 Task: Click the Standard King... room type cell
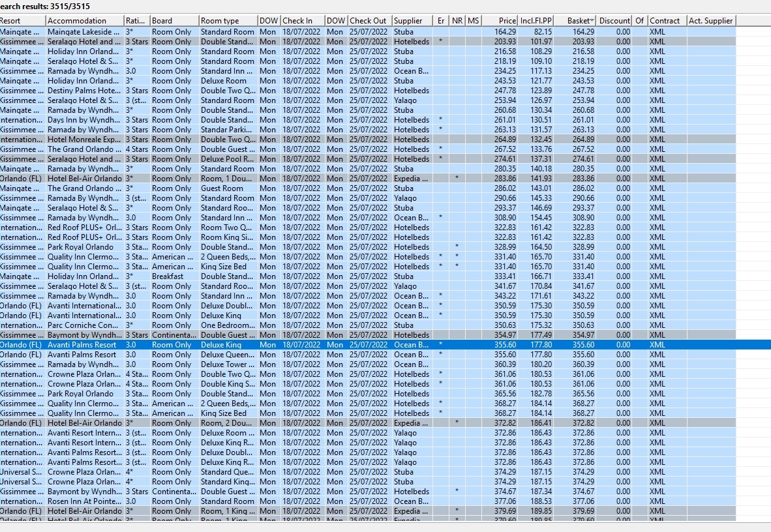228,482
